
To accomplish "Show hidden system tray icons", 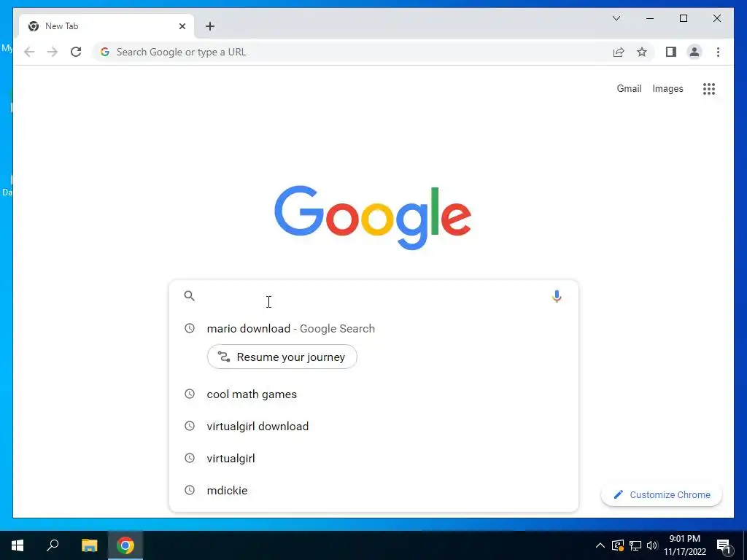I will 600,545.
